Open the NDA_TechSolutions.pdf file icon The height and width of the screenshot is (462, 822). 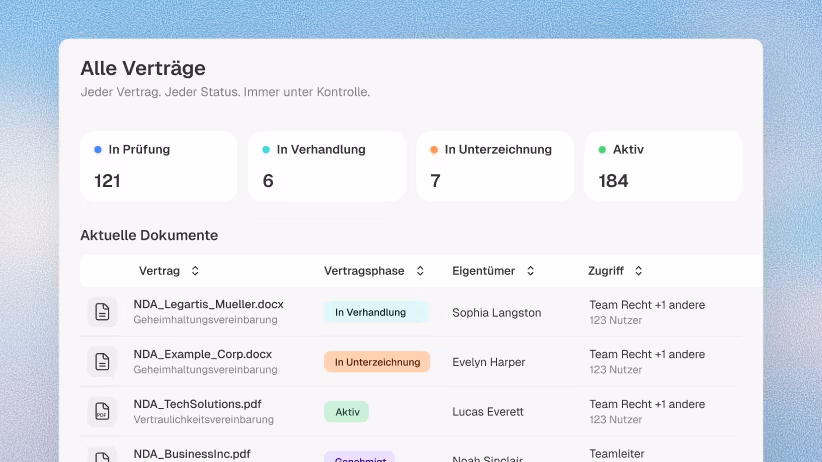coord(102,412)
